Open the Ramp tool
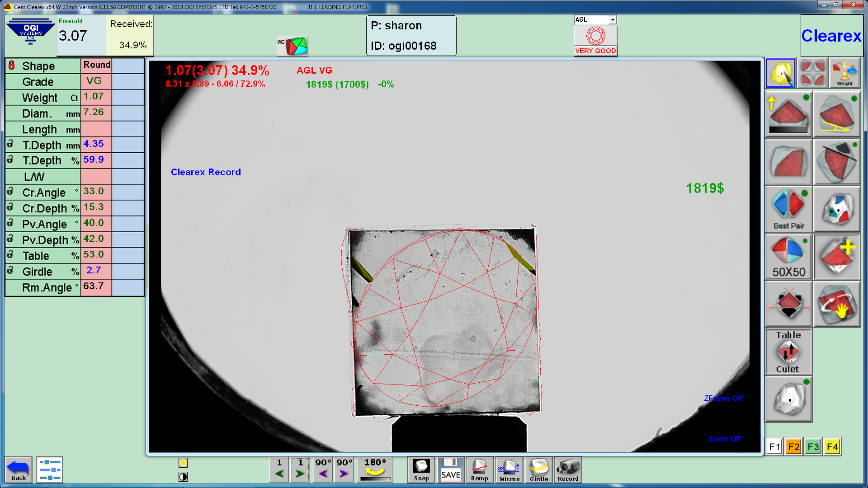This screenshot has width=868, height=488. (x=479, y=470)
